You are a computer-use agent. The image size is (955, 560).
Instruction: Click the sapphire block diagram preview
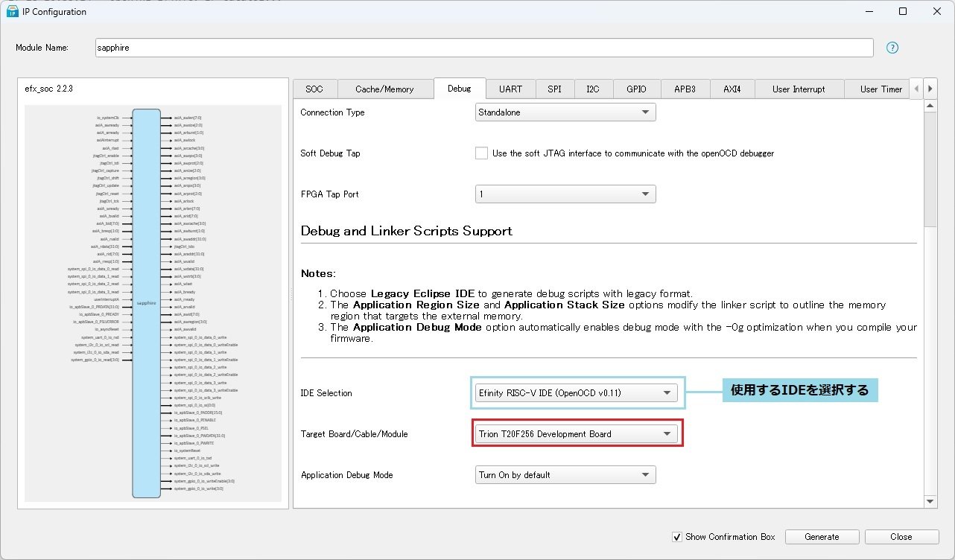[x=153, y=303]
